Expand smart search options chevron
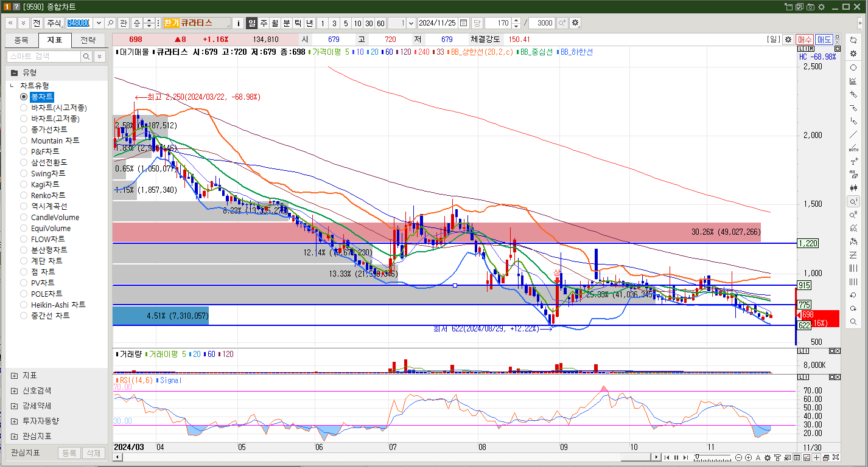Viewport: 868px width, 467px height. [100, 56]
